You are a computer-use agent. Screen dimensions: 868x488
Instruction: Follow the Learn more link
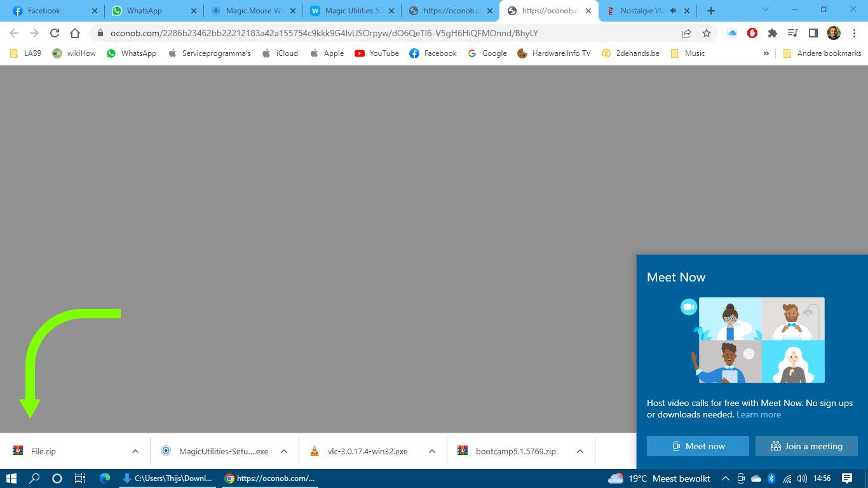click(x=759, y=414)
